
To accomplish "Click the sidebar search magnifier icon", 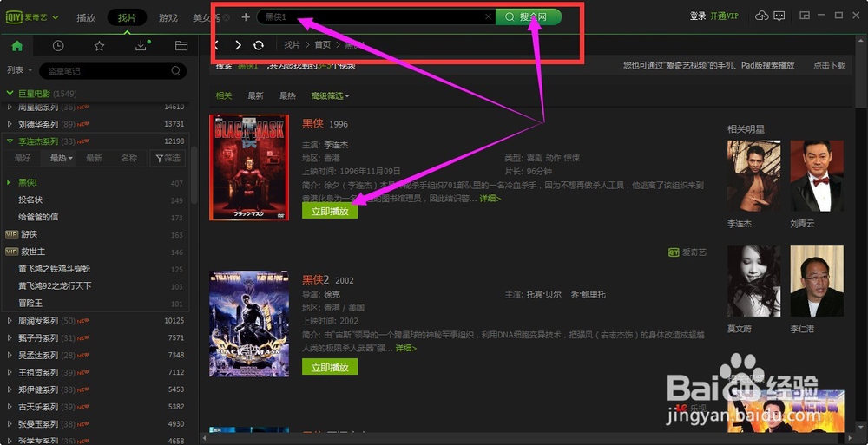I will (175, 71).
